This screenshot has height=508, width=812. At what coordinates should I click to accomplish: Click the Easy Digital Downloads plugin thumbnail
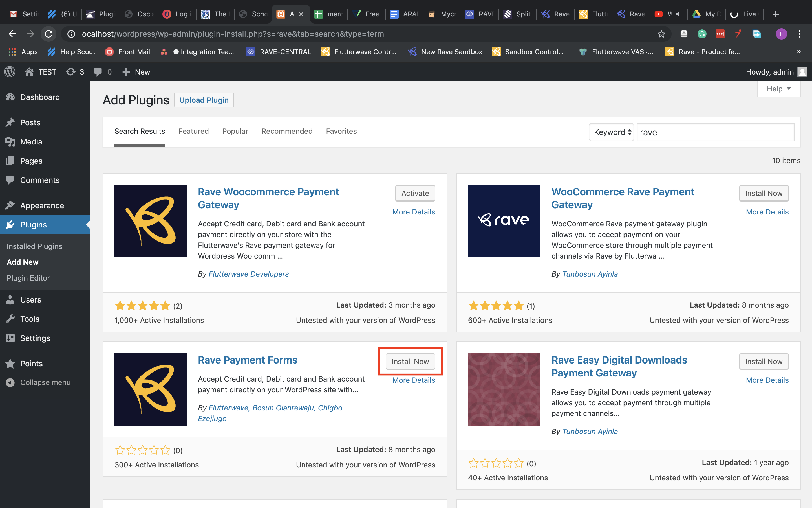504,389
